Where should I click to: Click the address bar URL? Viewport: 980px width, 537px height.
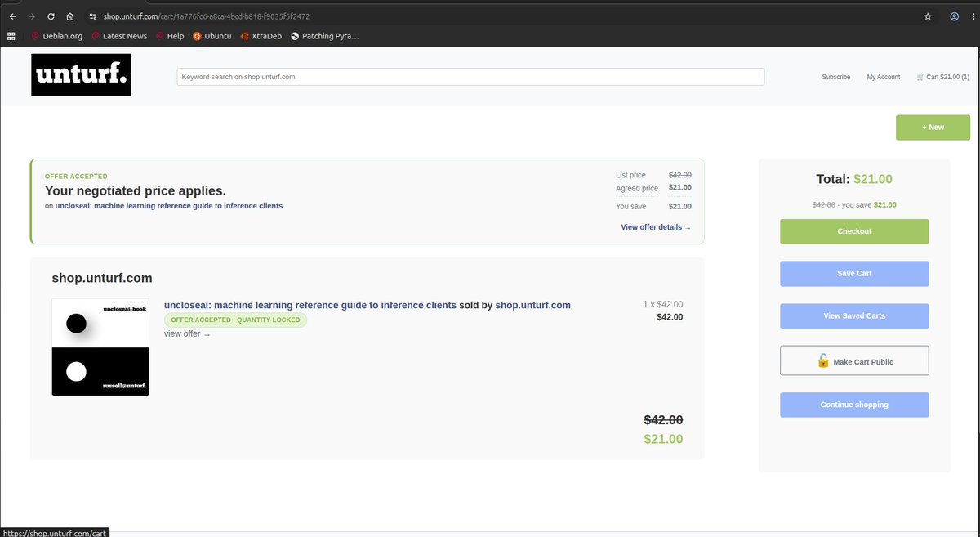click(206, 16)
